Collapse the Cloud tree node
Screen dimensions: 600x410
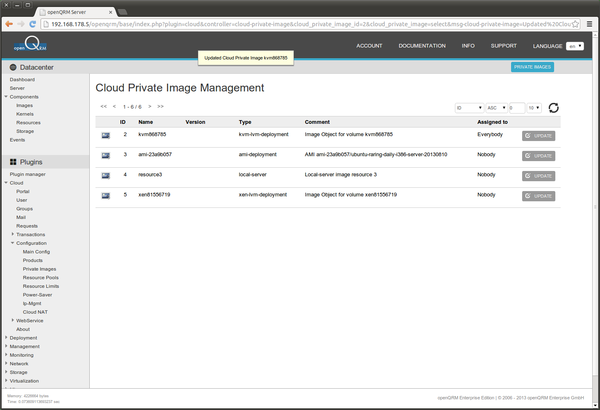click(6, 183)
